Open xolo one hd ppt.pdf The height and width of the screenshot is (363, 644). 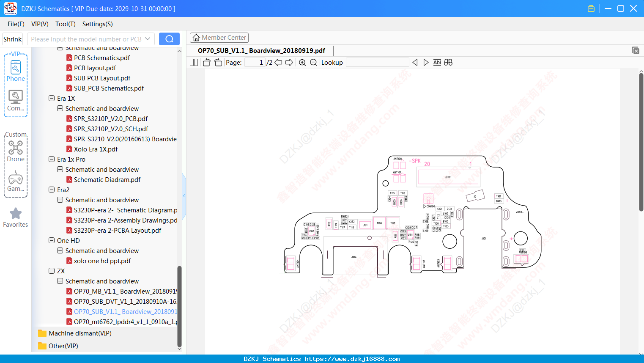(x=99, y=261)
